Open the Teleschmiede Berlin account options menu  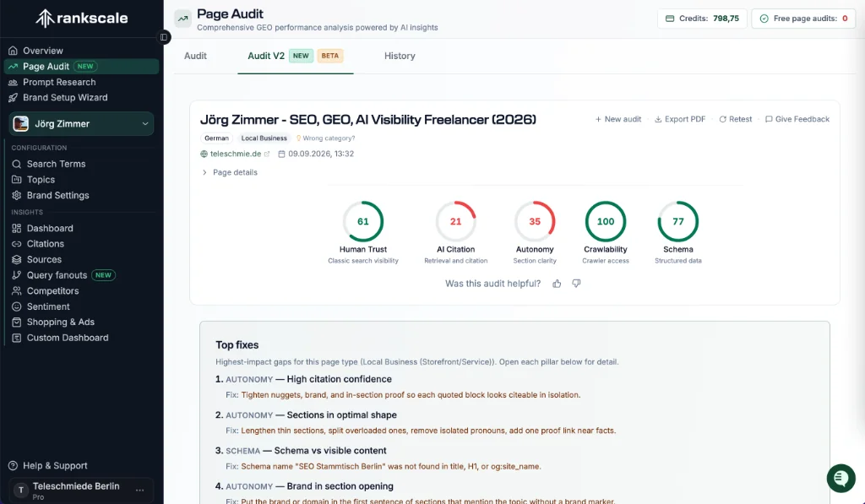pos(139,490)
